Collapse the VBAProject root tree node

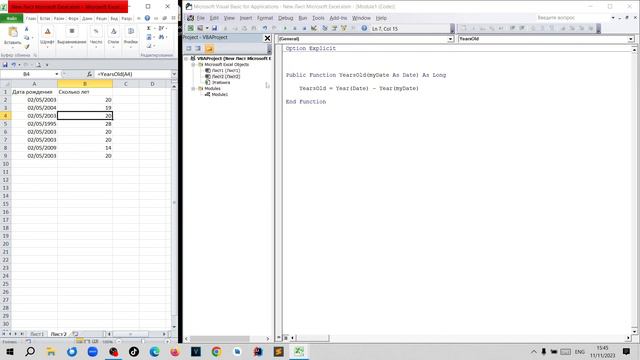click(x=187, y=59)
